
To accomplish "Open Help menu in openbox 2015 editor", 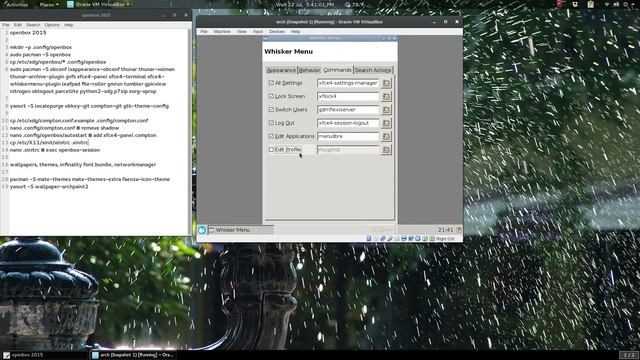I will (69, 25).
